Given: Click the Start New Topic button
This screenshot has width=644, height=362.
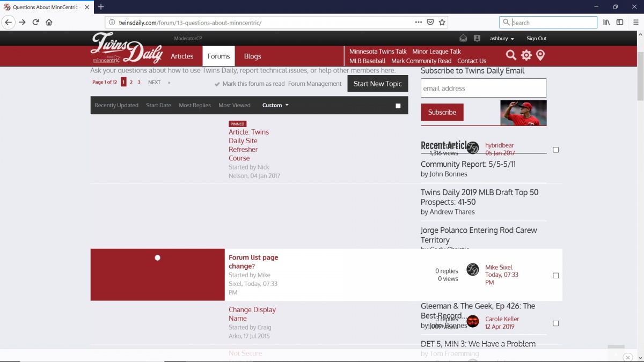Looking at the screenshot, I should coord(377,84).
